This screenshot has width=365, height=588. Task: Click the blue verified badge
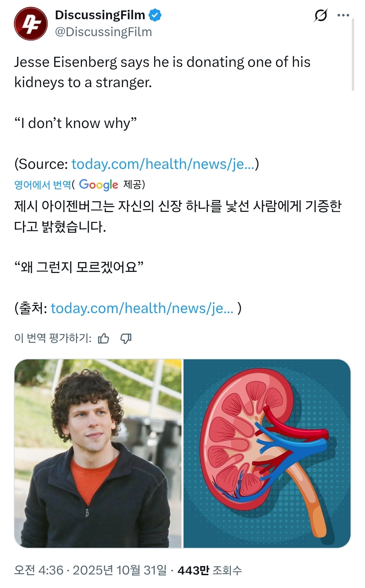(155, 15)
